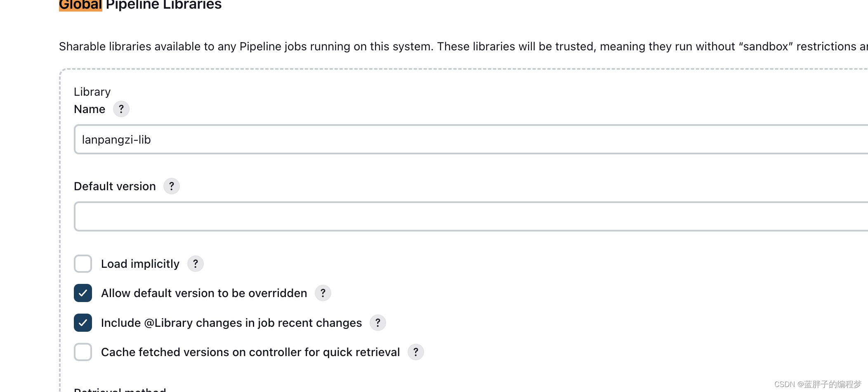This screenshot has width=868, height=392.
Task: Open help for the Library Name field
Action: pyautogui.click(x=121, y=109)
